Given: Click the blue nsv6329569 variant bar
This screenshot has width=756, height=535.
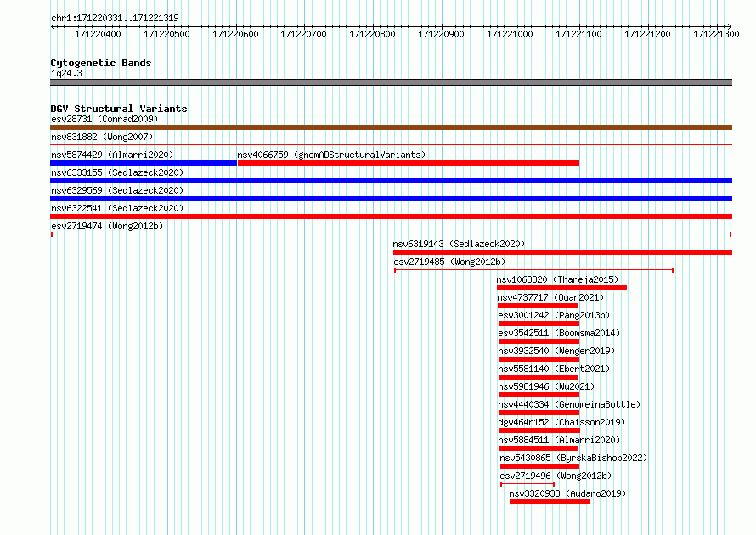Looking at the screenshot, I should [391, 199].
